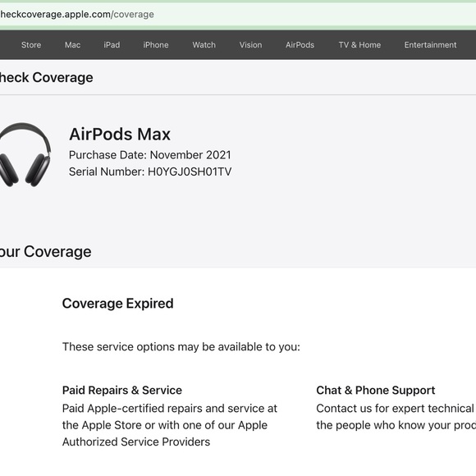The image size is (476, 476).
Task: Go to the TV & Home section
Action: click(x=359, y=45)
